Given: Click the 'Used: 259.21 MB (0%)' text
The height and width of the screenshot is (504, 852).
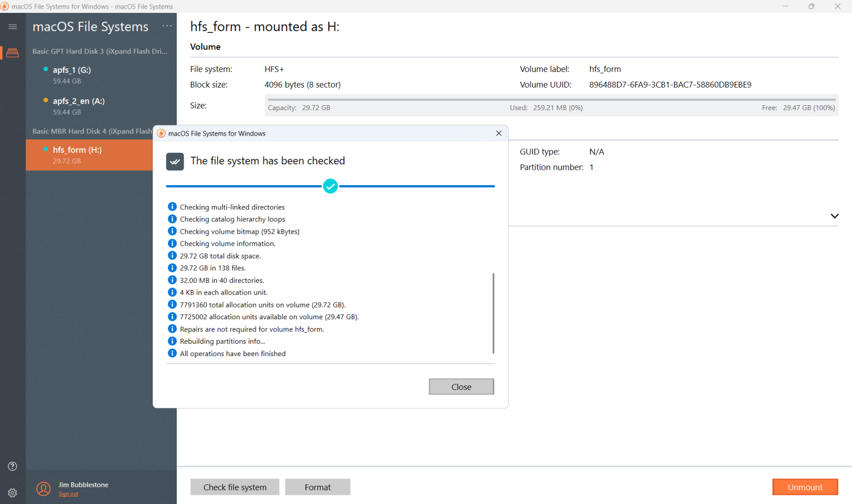Looking at the screenshot, I should tap(546, 108).
